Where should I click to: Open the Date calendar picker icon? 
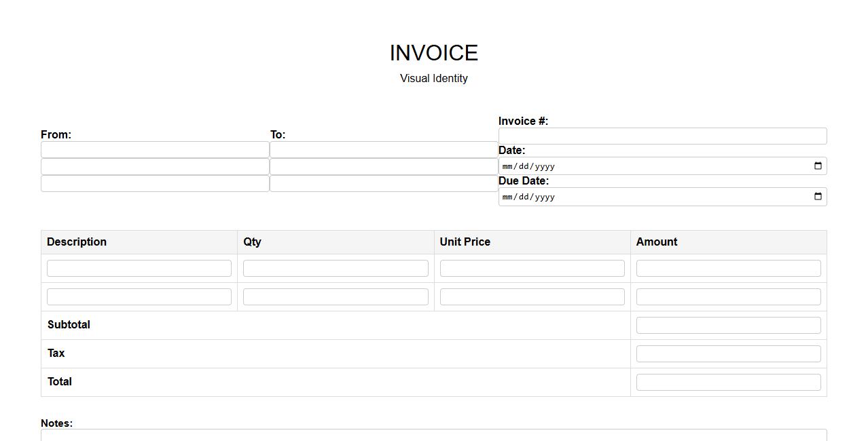pyautogui.click(x=818, y=166)
